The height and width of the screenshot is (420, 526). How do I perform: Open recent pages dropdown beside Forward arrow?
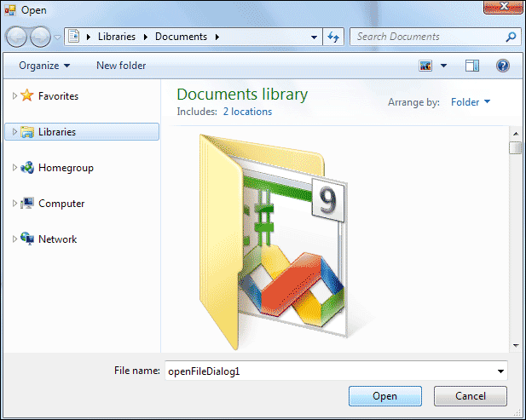point(57,37)
